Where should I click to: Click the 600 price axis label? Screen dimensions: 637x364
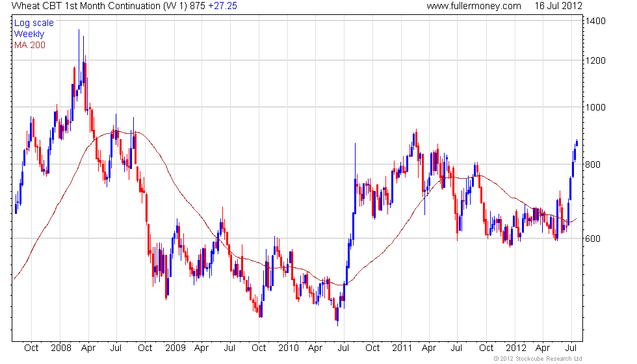[x=593, y=239]
